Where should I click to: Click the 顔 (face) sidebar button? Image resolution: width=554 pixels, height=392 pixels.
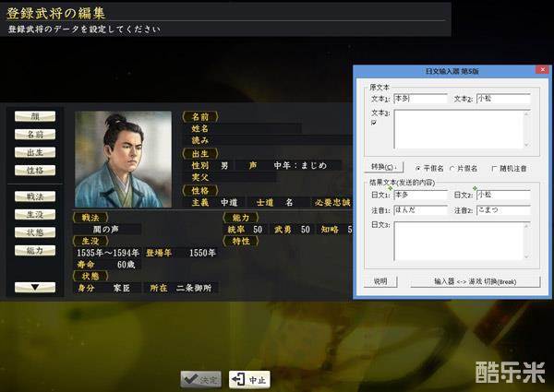35,116
